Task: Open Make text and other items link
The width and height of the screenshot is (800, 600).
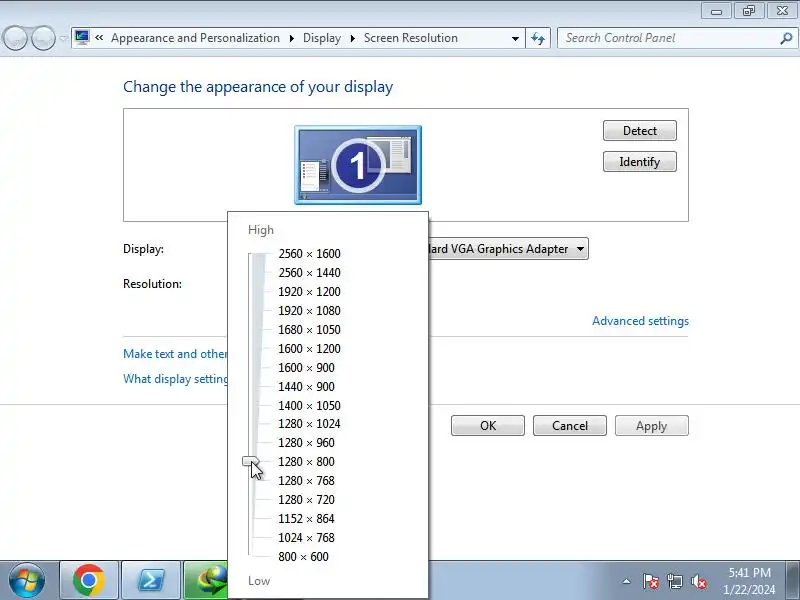Action: click(175, 354)
